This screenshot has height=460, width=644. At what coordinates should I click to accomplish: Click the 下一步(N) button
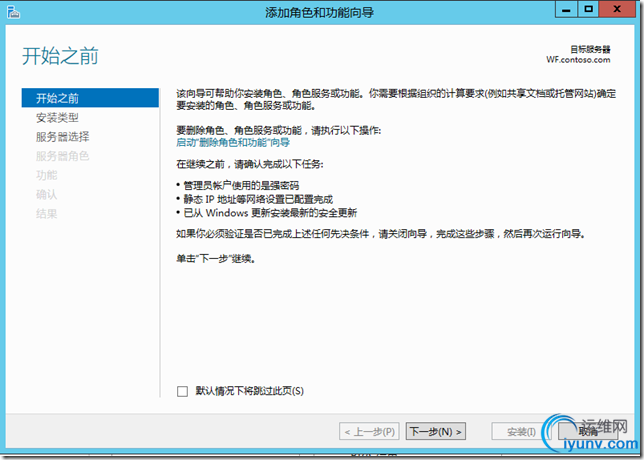[436, 432]
